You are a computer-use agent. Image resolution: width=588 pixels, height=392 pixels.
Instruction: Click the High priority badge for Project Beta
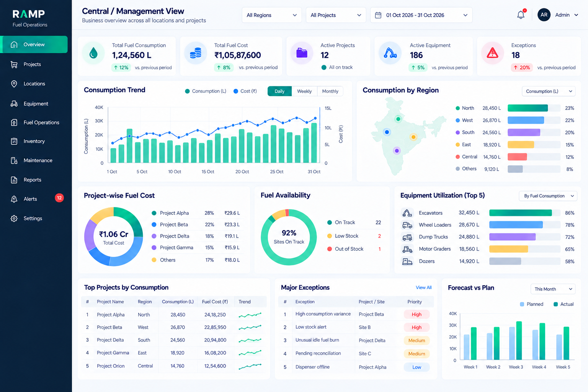click(x=416, y=314)
